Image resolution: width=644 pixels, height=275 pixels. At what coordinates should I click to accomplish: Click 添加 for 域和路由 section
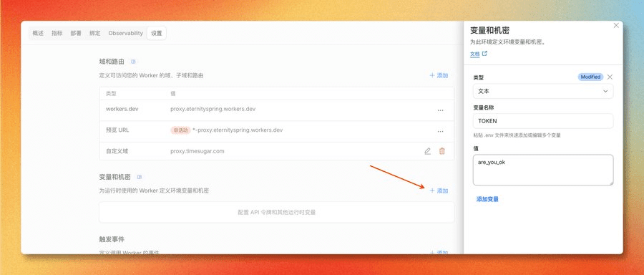[439, 76]
